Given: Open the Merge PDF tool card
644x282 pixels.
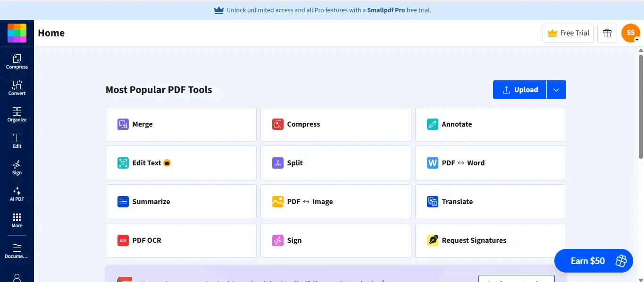Looking at the screenshot, I should pyautogui.click(x=181, y=124).
